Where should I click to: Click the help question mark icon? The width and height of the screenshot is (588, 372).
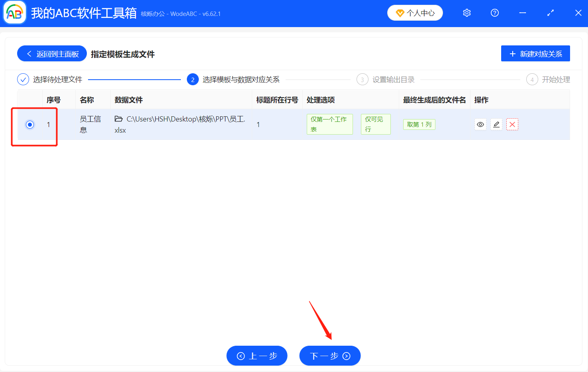click(494, 13)
